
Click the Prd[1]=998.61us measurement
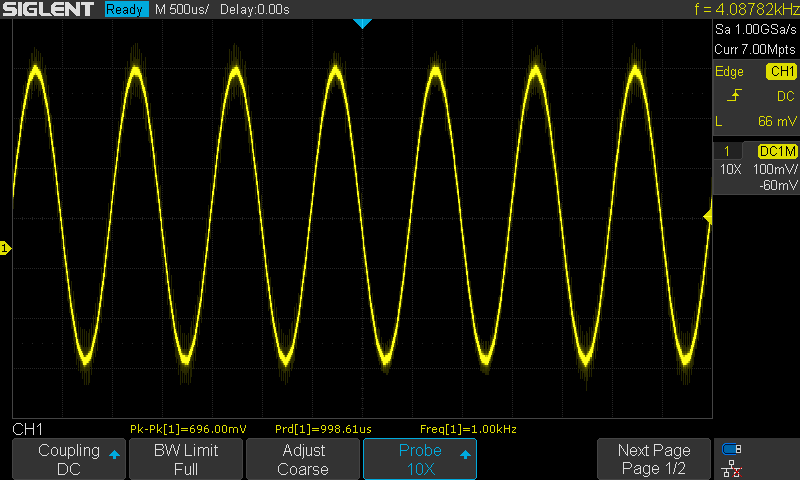tap(323, 429)
